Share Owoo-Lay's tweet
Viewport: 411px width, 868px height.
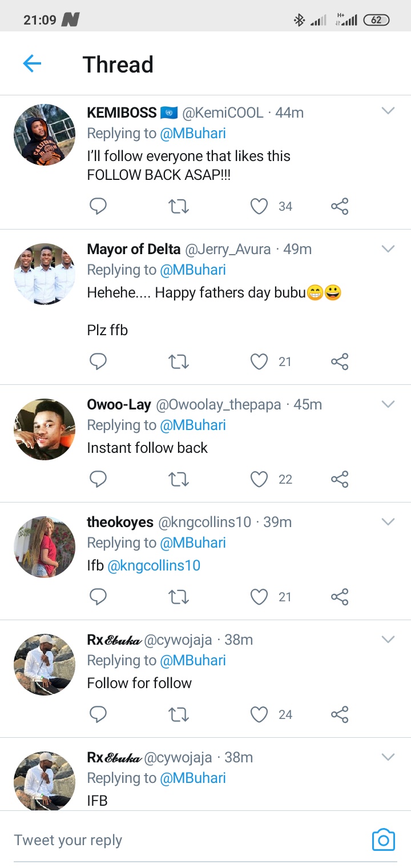pos(340,479)
